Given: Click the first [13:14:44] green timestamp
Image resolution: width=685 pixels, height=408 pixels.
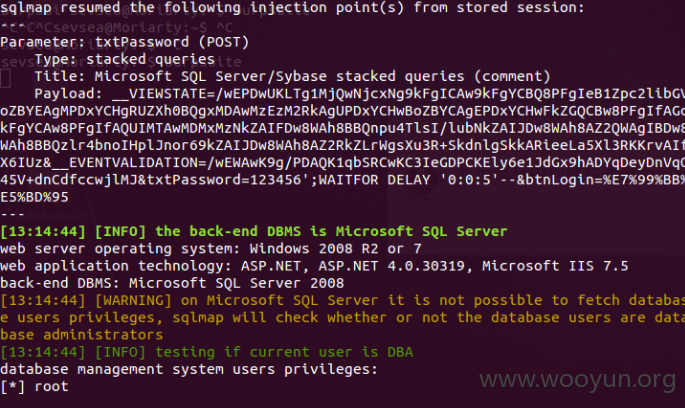Looking at the screenshot, I should (43, 232).
